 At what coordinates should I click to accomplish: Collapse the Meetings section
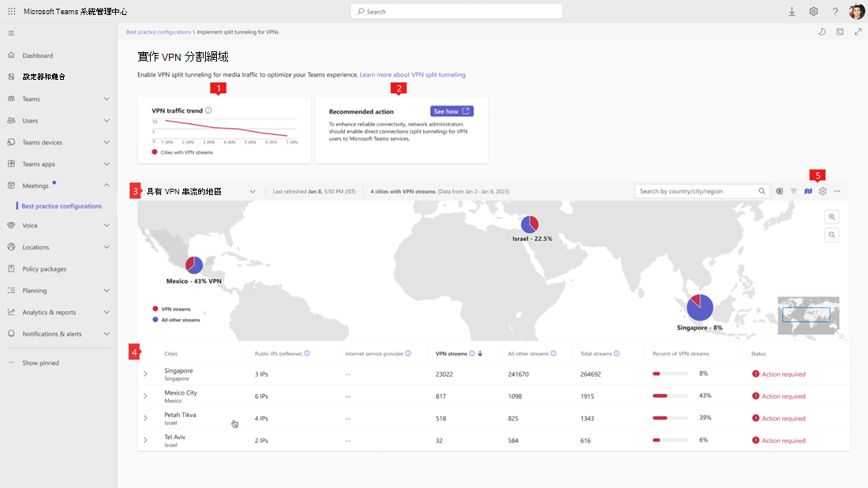click(107, 186)
